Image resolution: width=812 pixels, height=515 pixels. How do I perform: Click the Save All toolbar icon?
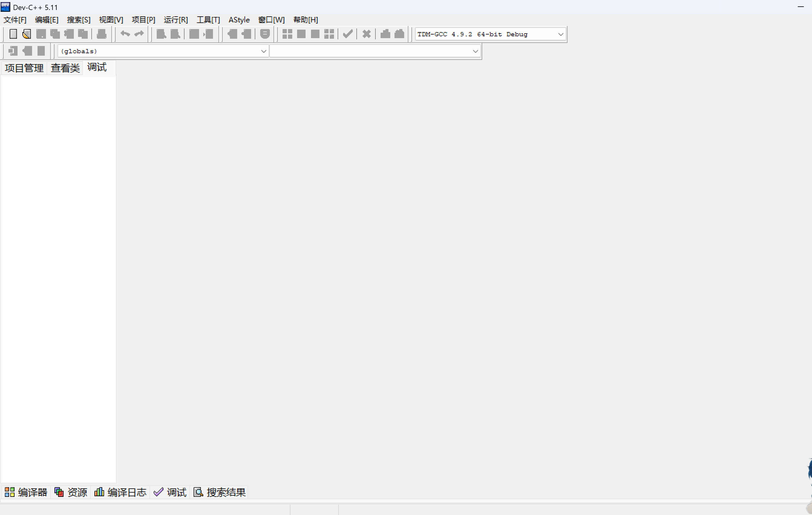pyautogui.click(x=55, y=34)
